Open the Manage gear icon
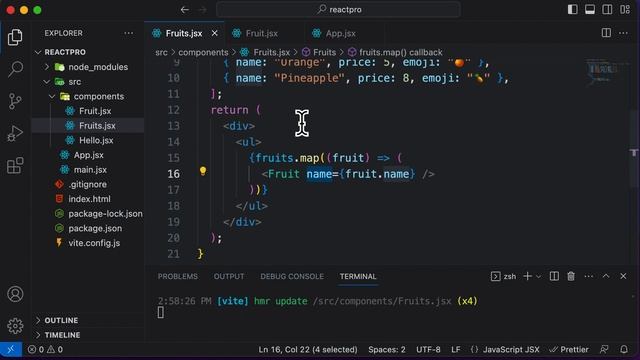This screenshot has width=640, height=360. [x=15, y=326]
